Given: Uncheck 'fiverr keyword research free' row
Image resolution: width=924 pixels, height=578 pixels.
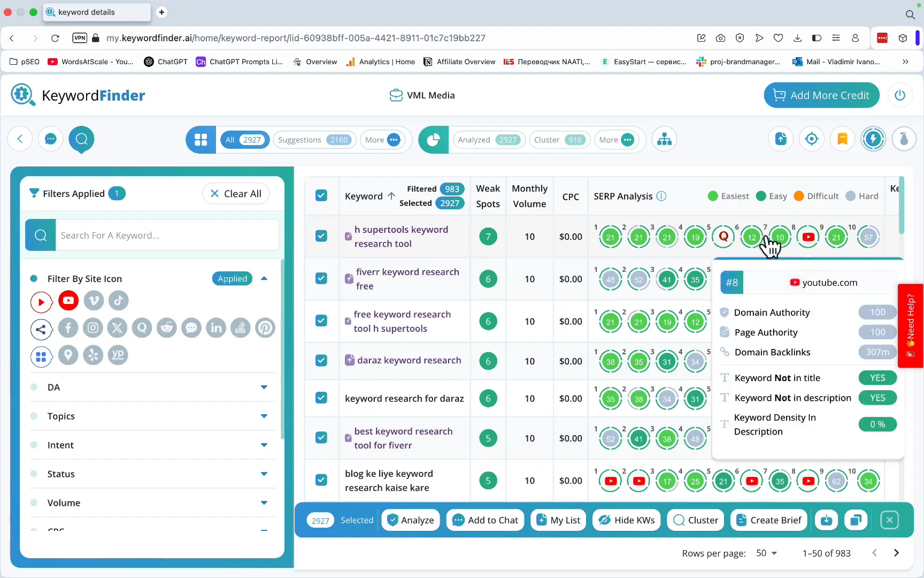Looking at the screenshot, I should (321, 278).
